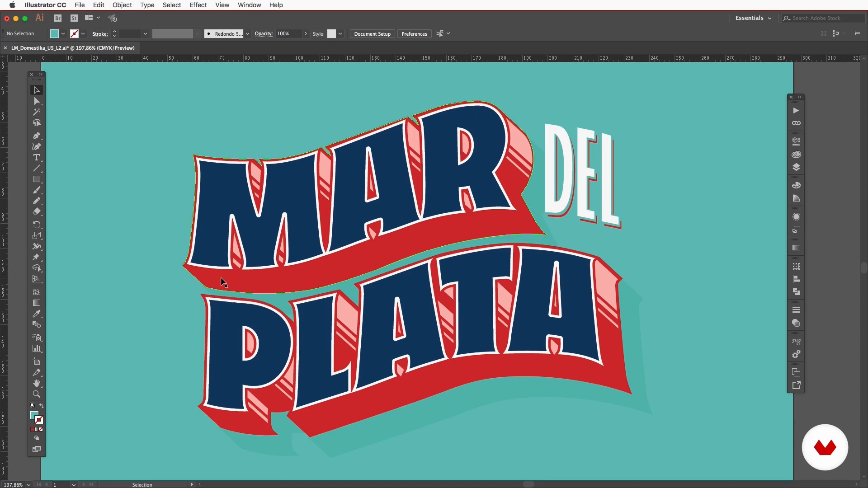
Task: Open the Actions play panel
Action: point(796,111)
